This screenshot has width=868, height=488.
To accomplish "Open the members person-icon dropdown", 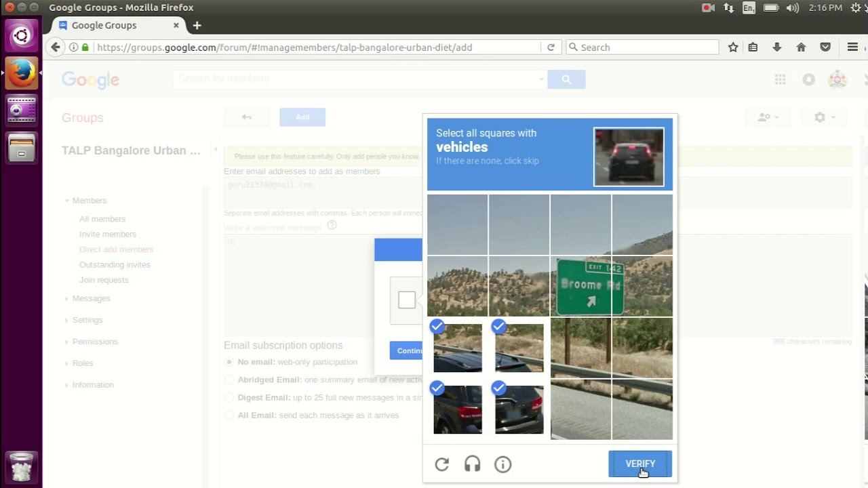I will click(x=768, y=117).
